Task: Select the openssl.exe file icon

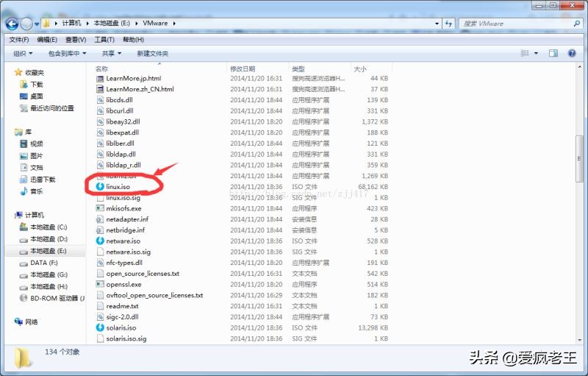Action: coord(100,284)
